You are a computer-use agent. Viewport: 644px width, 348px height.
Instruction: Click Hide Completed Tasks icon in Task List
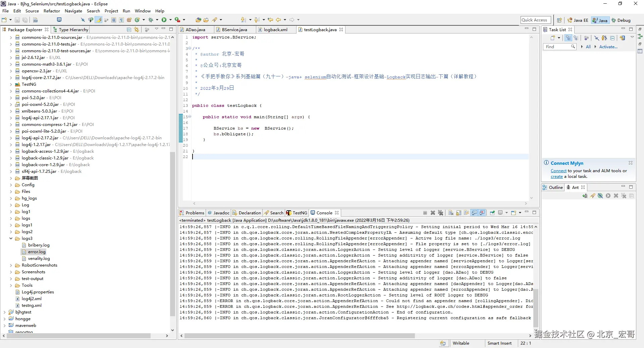pyautogui.click(x=597, y=38)
